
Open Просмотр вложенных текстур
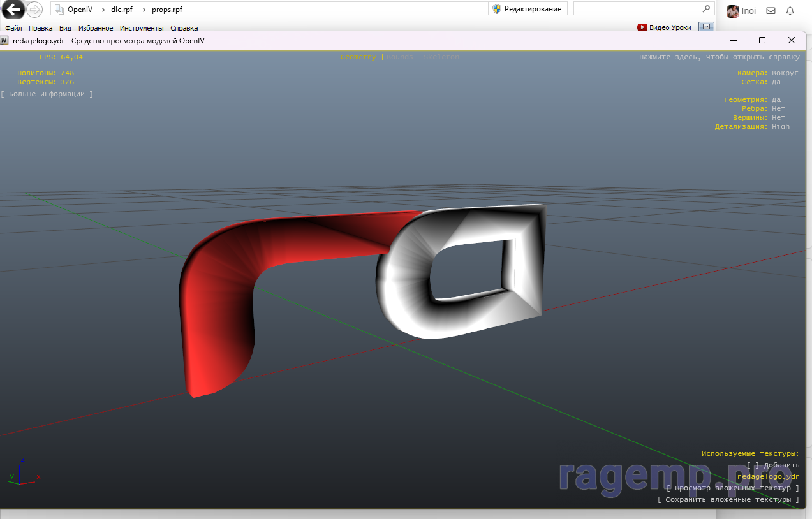pos(733,488)
